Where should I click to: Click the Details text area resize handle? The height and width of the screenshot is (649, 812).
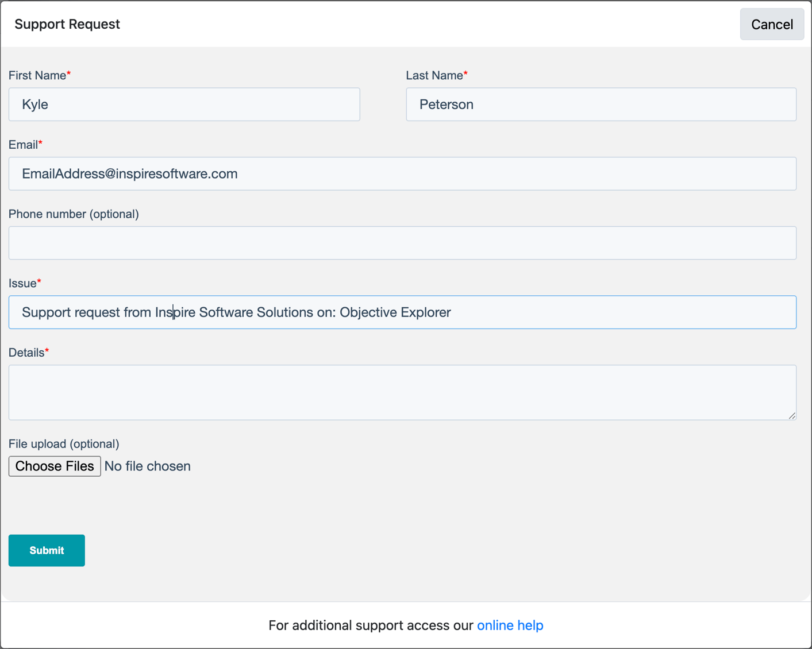pyautogui.click(x=792, y=415)
